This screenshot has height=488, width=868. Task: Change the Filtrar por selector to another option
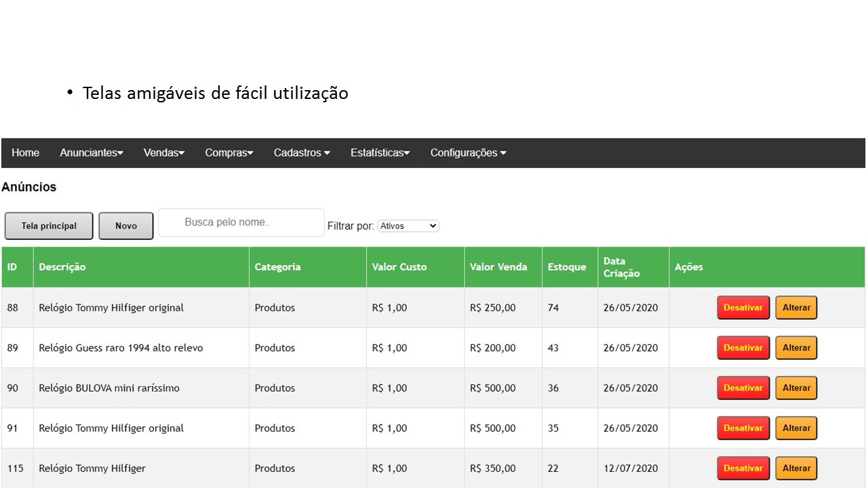(408, 226)
